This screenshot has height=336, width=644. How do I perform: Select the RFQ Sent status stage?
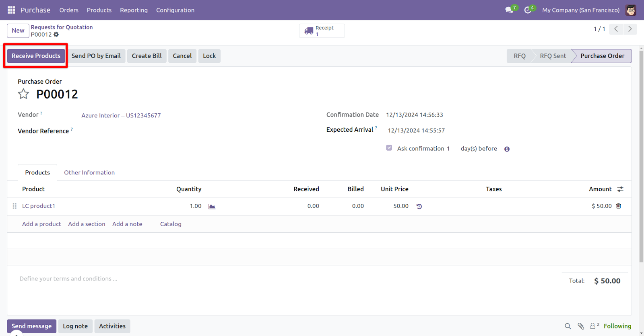point(553,56)
